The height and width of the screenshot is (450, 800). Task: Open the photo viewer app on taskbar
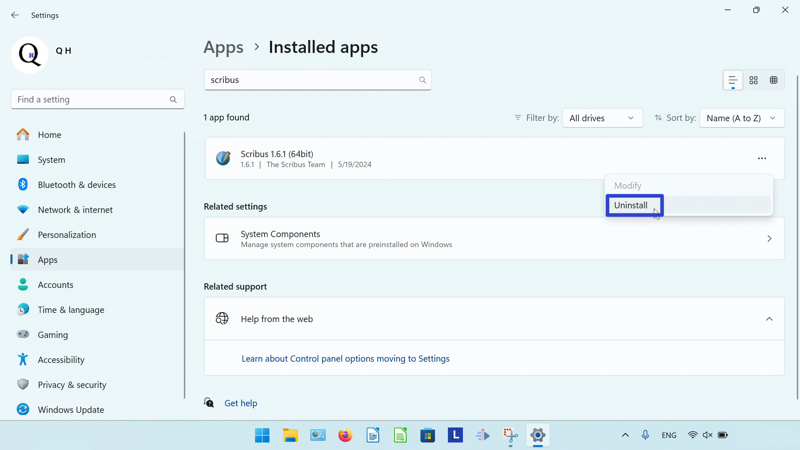[x=318, y=435]
